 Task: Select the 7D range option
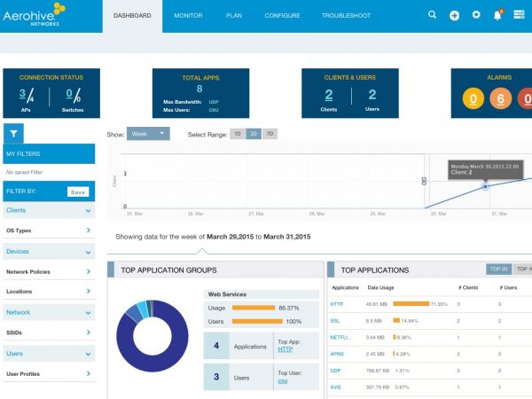[270, 134]
